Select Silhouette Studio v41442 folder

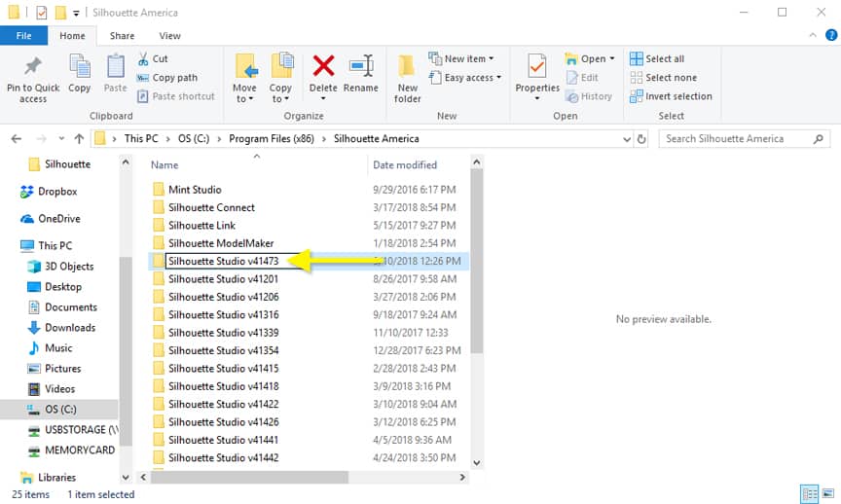point(223,458)
